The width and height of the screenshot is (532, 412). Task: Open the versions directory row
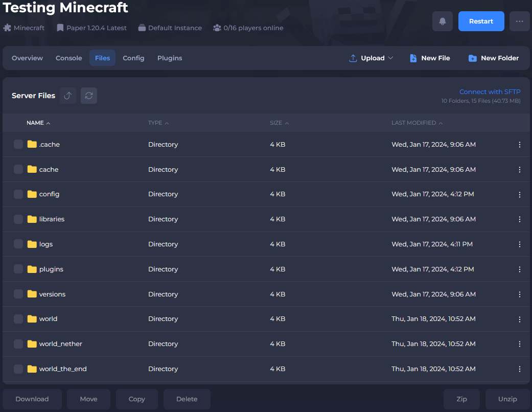pyautogui.click(x=52, y=294)
